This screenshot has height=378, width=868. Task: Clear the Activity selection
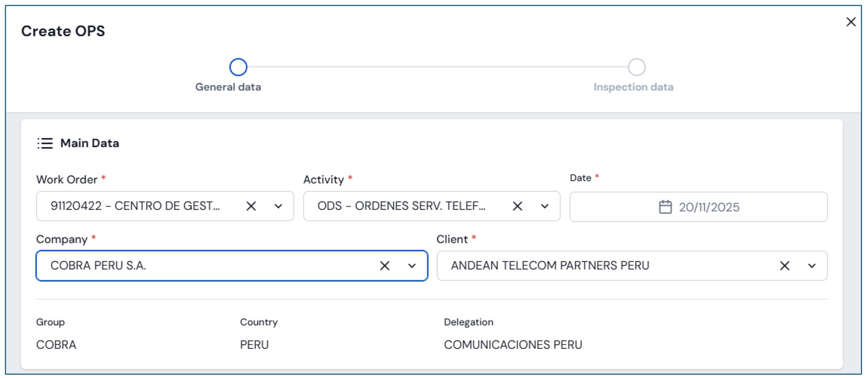(517, 206)
